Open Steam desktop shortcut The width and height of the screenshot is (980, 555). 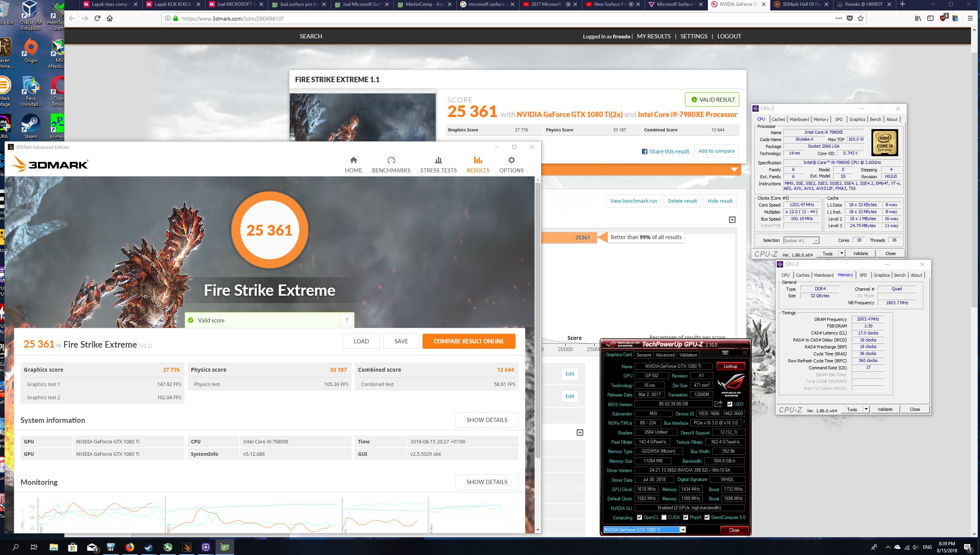31,126
